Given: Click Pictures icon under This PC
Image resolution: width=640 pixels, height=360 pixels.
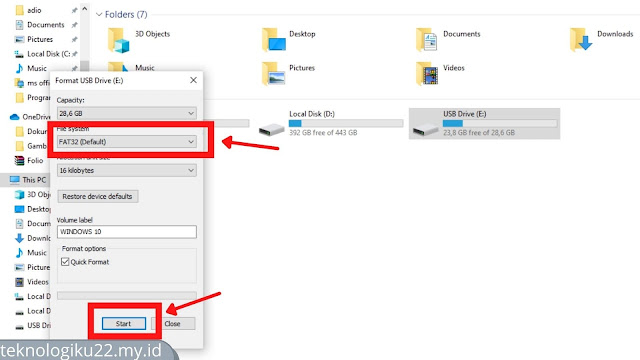Looking at the screenshot, I should pos(19,267).
